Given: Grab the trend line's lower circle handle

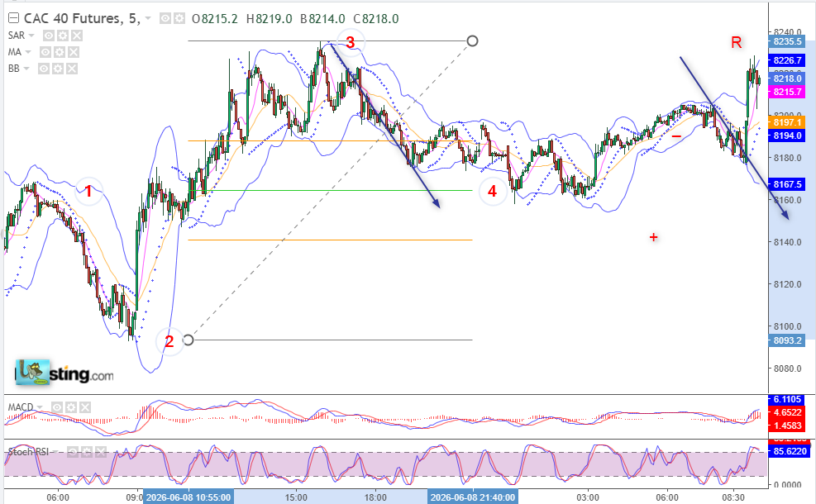Looking at the screenshot, I should point(188,340).
